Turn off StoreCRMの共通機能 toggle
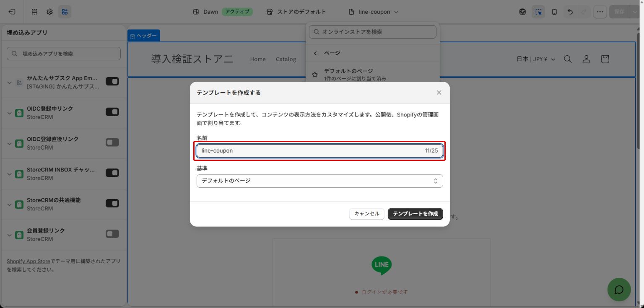 [x=112, y=203]
